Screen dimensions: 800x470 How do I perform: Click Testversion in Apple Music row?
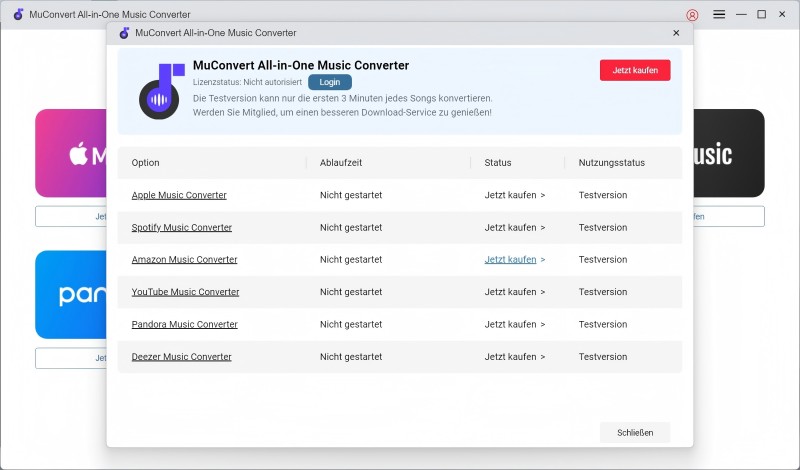603,195
